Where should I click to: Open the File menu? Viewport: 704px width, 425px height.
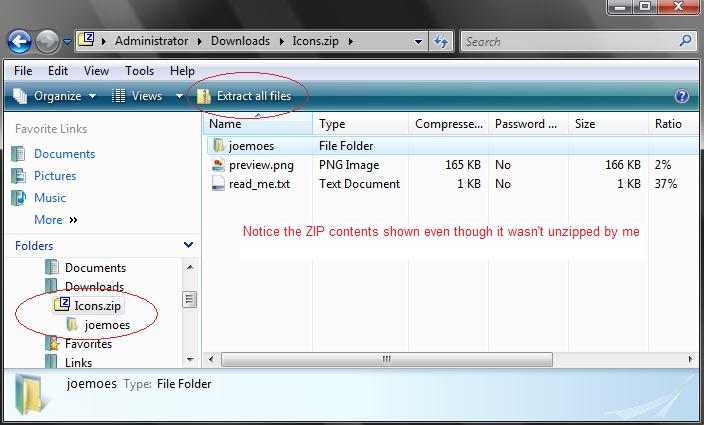tap(23, 71)
